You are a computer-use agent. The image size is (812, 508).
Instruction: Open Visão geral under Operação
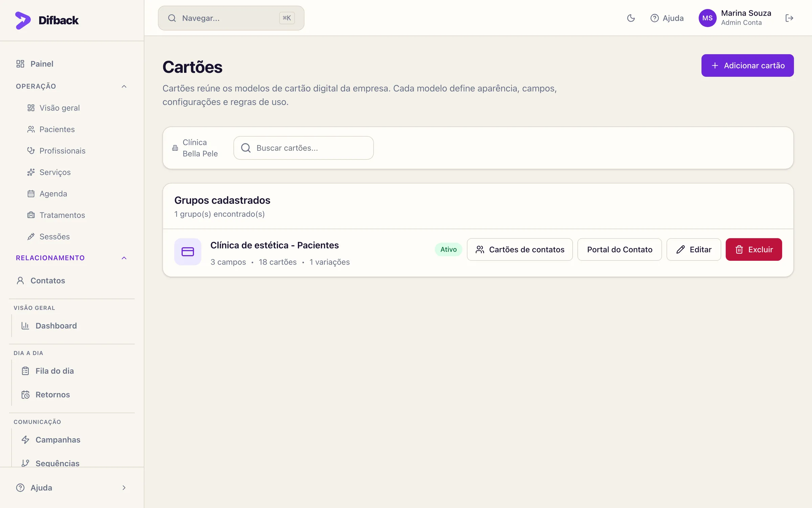pos(60,108)
